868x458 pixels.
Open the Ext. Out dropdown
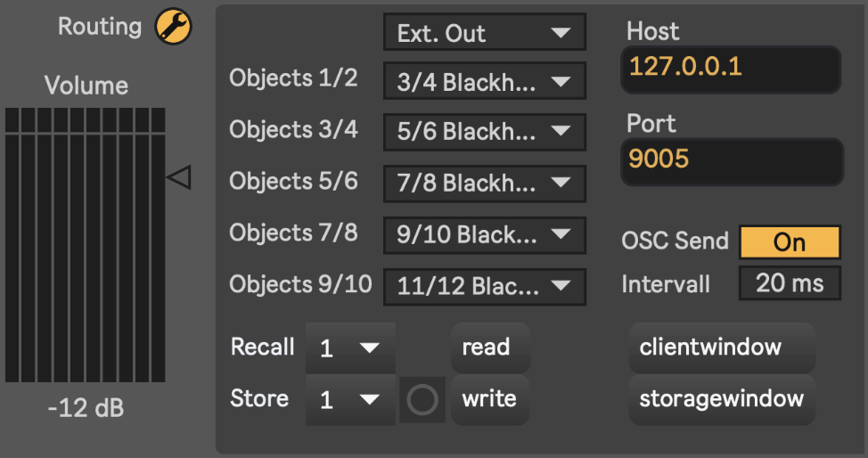coord(485,33)
